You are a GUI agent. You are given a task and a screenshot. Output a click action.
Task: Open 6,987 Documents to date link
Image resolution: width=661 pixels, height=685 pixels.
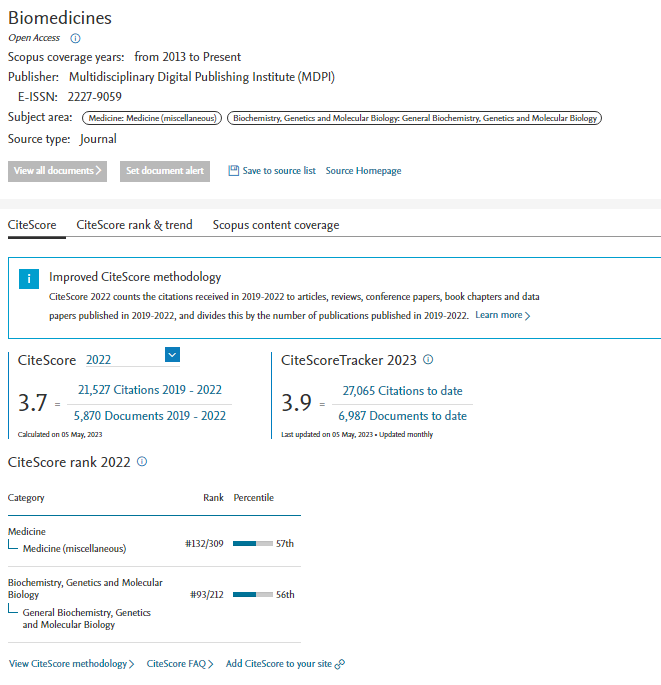coord(402,415)
